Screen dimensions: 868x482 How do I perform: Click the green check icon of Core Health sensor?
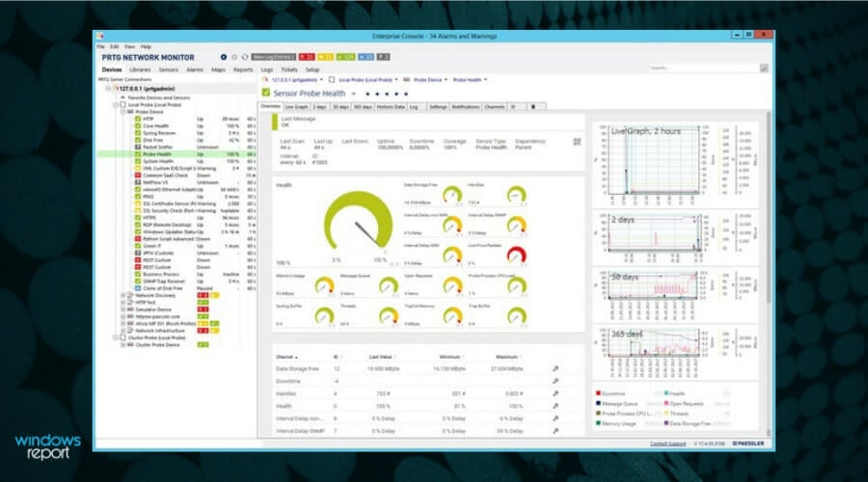(138, 126)
